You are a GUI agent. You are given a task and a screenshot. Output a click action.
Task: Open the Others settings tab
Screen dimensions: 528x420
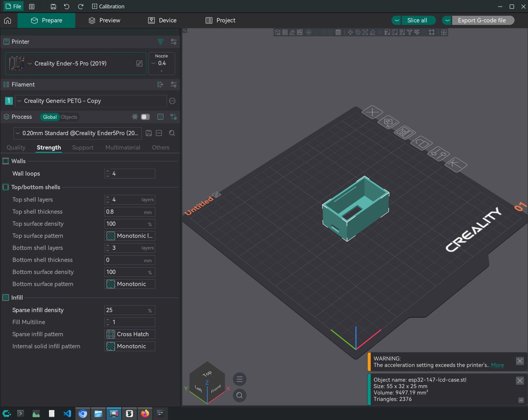point(161,147)
